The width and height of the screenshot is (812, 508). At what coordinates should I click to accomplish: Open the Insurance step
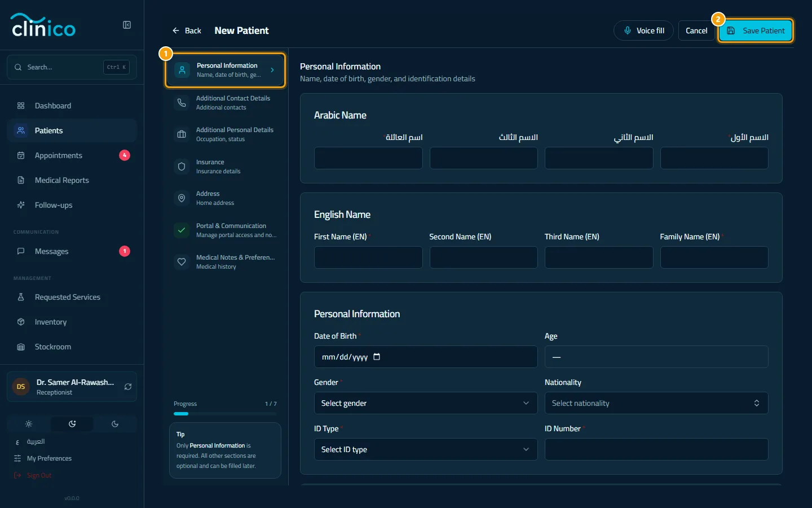coord(225,167)
